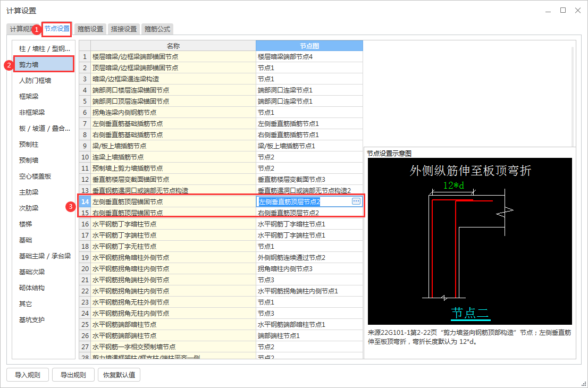This screenshot has width=588, height=388.
Task: Click the 楼层暗梁端部节点4 cell
Action: [309, 57]
